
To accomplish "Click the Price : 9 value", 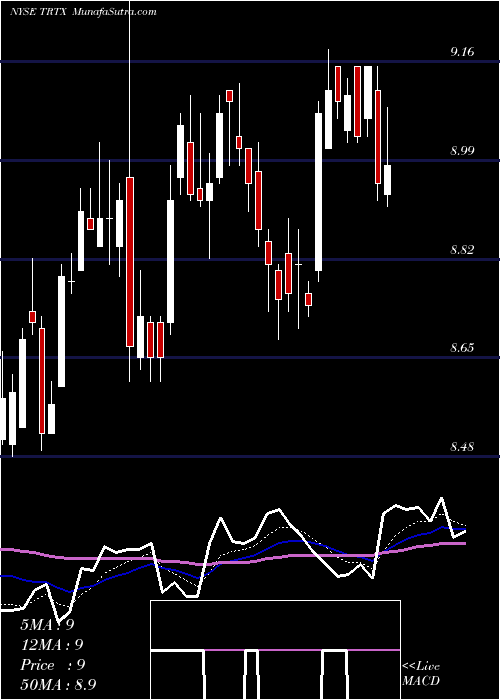I will 53,665.
